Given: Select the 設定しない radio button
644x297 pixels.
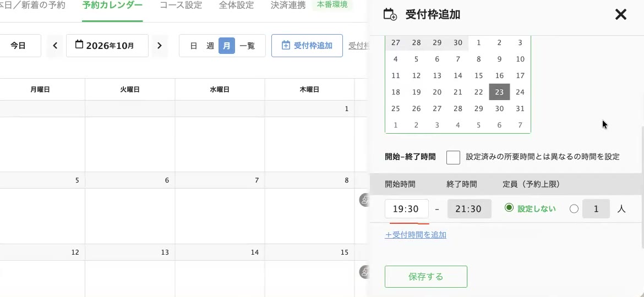Looking at the screenshot, I should click(509, 208).
